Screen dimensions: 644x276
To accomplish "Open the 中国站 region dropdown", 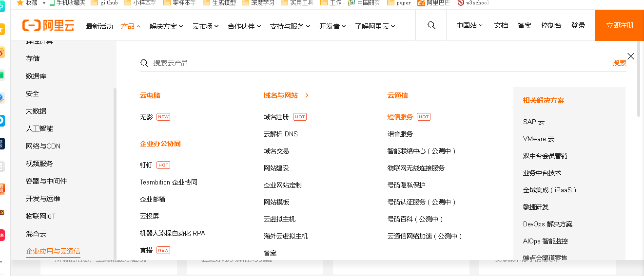I will point(469,25).
